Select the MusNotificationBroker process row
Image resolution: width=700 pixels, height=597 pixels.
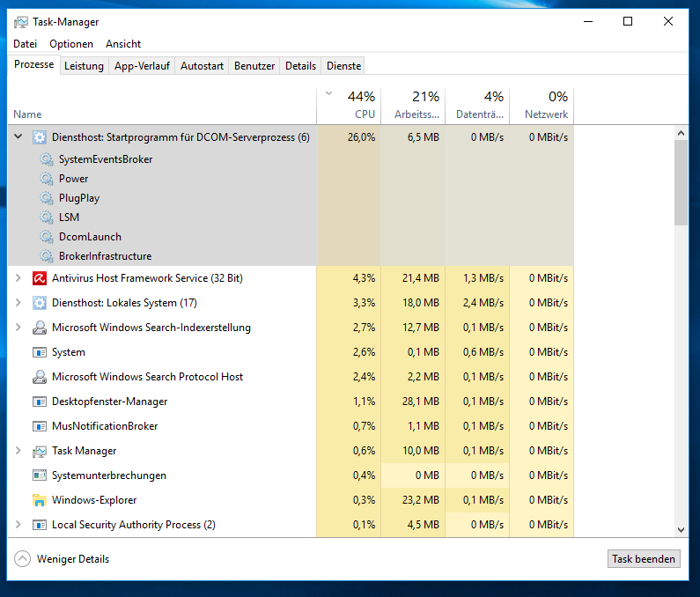pos(291,426)
